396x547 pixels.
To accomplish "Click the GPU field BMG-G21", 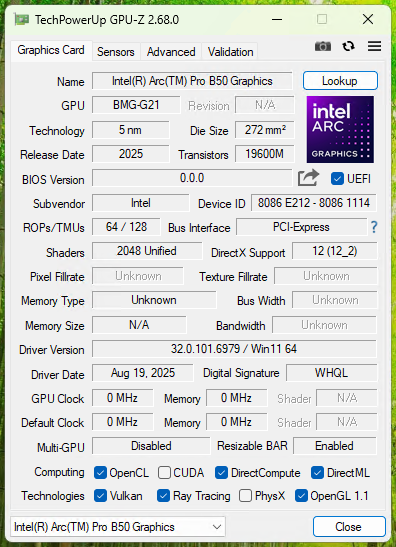I will [x=136, y=105].
